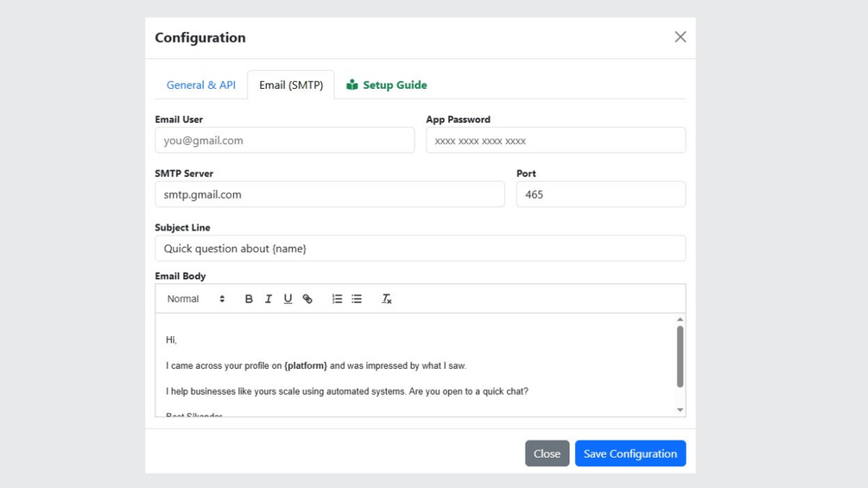Focus the Email User input field

coord(285,141)
